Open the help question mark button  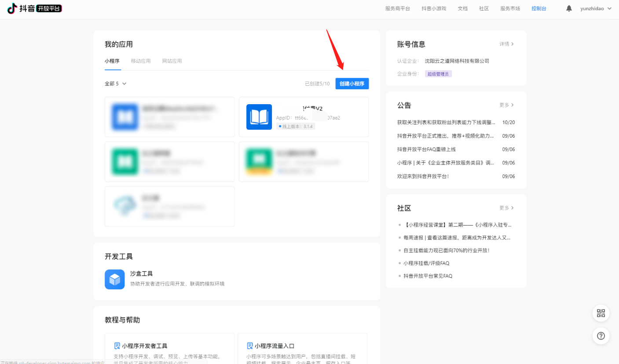[x=601, y=336]
